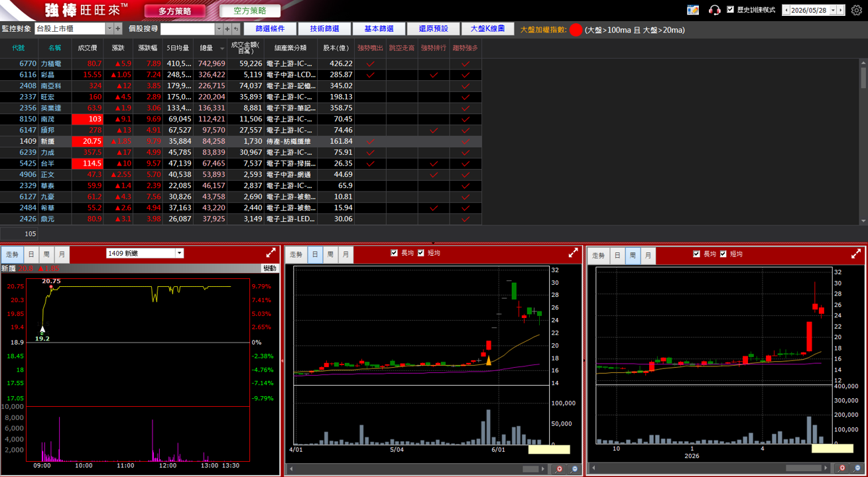
Task: Click the sort arrow on 總量 column
Action: coord(222,49)
